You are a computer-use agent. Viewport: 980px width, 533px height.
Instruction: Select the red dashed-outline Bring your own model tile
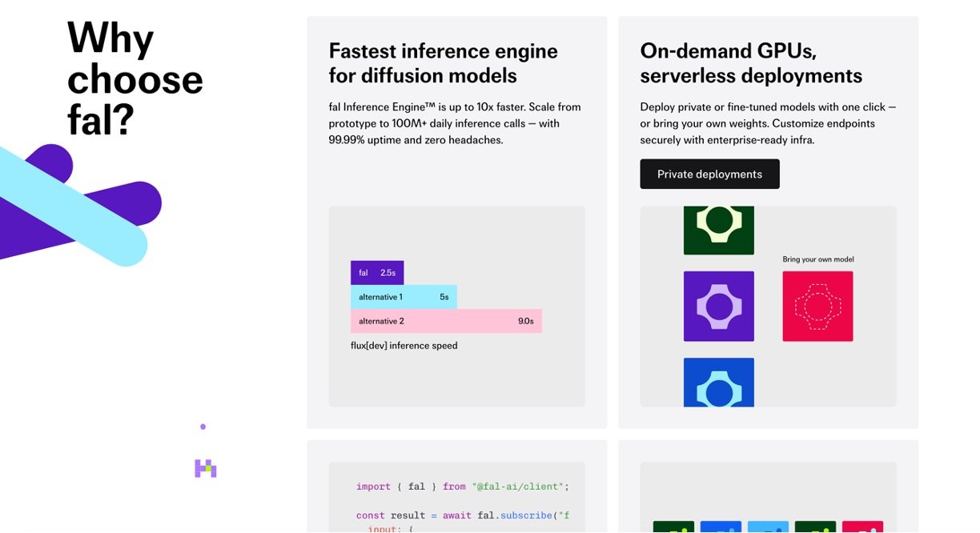point(817,307)
